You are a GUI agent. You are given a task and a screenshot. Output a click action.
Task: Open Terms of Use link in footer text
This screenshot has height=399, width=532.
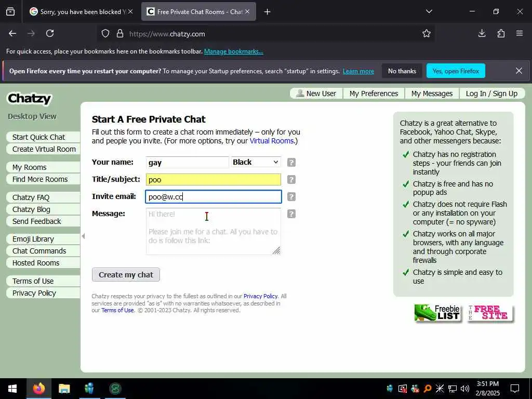pyautogui.click(x=117, y=310)
